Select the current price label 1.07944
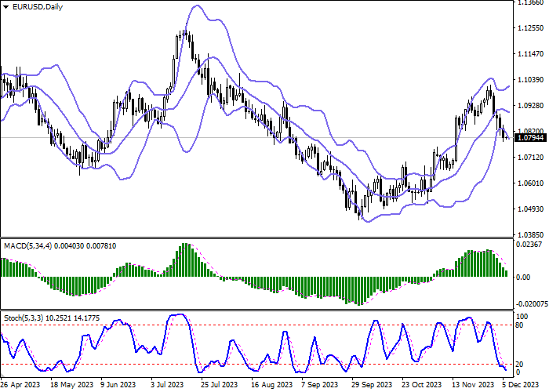This screenshot has height=392, width=549. tap(532, 138)
